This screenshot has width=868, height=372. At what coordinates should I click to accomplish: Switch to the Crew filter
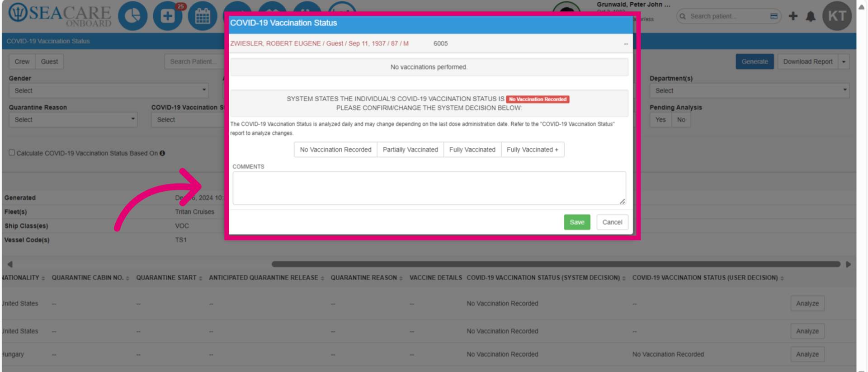tap(22, 61)
